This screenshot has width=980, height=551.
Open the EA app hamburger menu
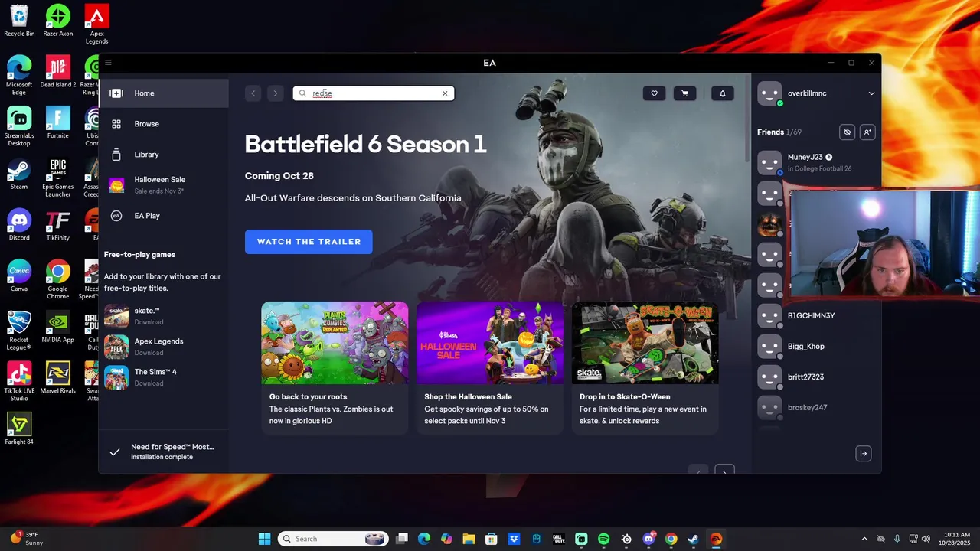tap(108, 63)
